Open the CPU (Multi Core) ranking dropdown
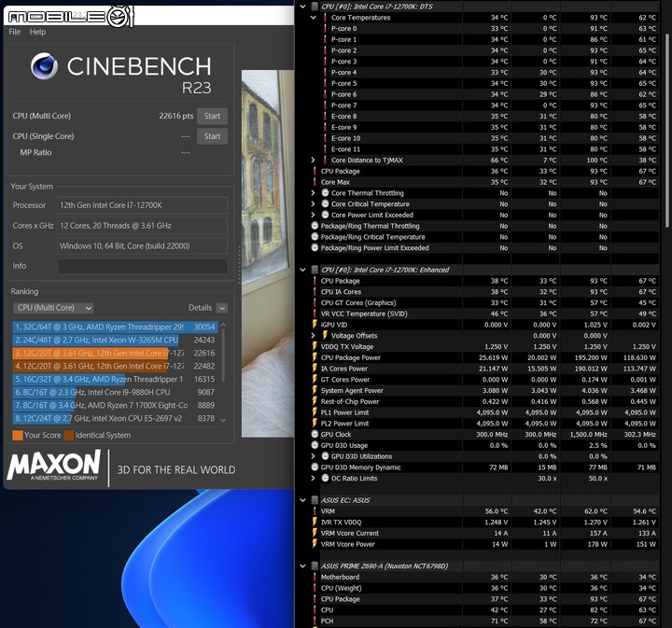Viewport: 672px width, 628px height. (x=53, y=308)
